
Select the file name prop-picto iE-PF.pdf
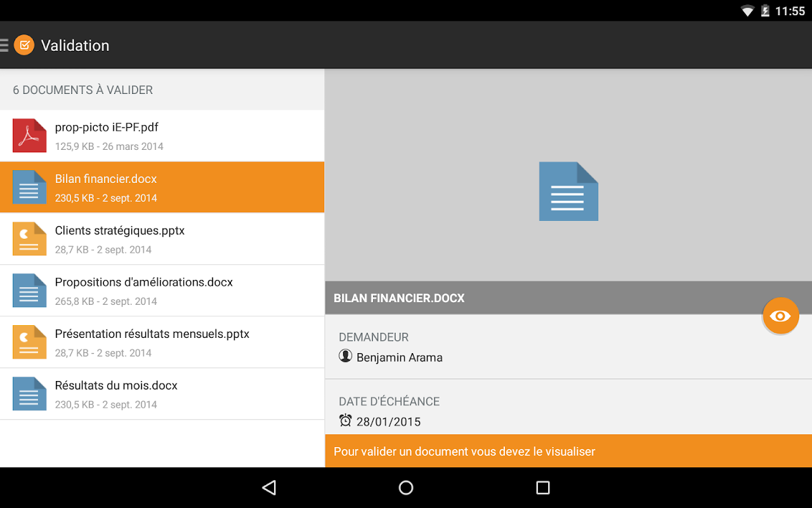[107, 128]
